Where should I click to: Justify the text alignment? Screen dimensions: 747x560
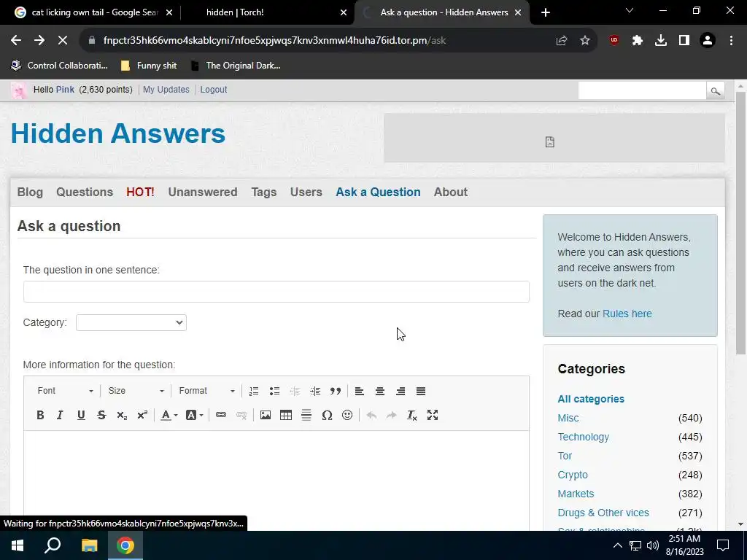pos(421,391)
